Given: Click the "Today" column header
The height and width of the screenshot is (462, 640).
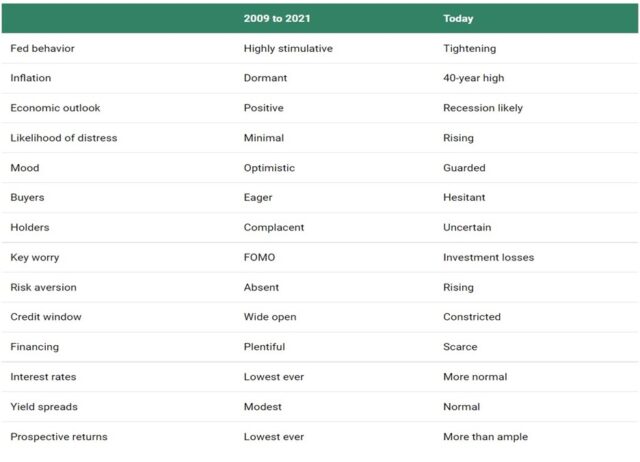Looking at the screenshot, I should click(458, 18).
